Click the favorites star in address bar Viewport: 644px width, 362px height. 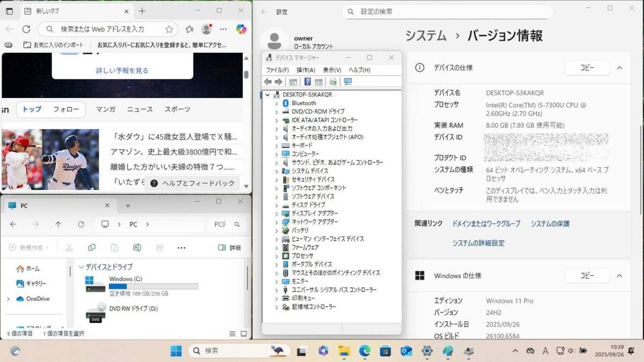click(169, 29)
